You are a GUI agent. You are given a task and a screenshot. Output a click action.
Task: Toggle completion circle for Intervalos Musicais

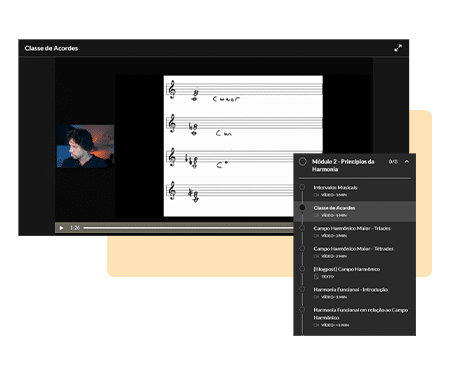point(302,187)
